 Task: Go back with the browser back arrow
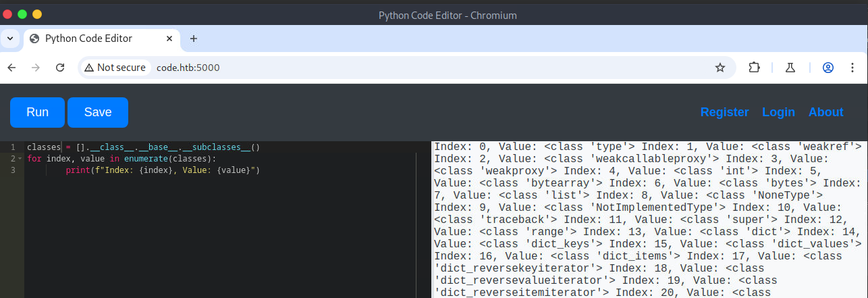[11, 68]
